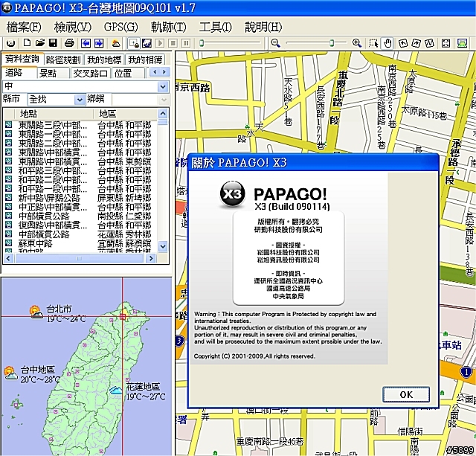Image resolution: width=476 pixels, height=456 pixels.
Task: Click the locked cursor toolbar icon
Action: click(x=134, y=43)
